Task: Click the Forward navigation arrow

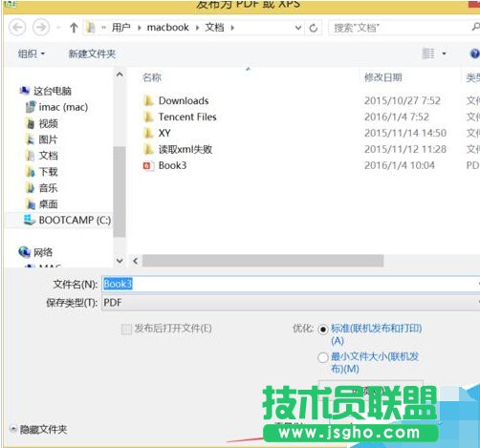Action: (41, 28)
